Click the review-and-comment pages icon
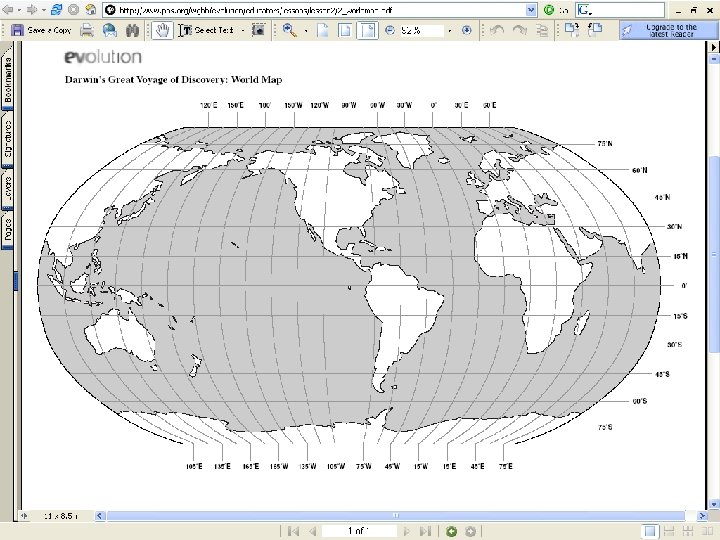The height and width of the screenshot is (540, 720). click(572, 30)
